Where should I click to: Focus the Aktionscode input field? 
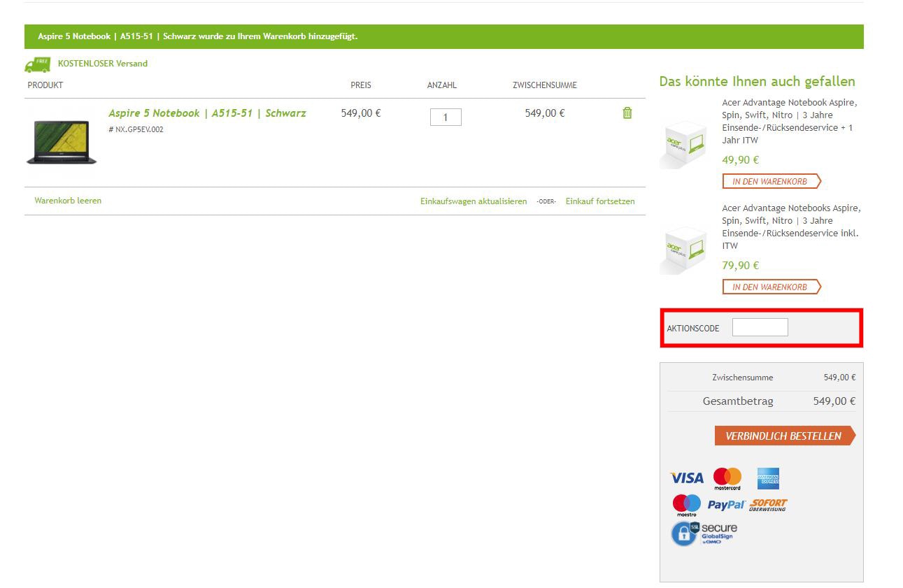click(x=760, y=327)
